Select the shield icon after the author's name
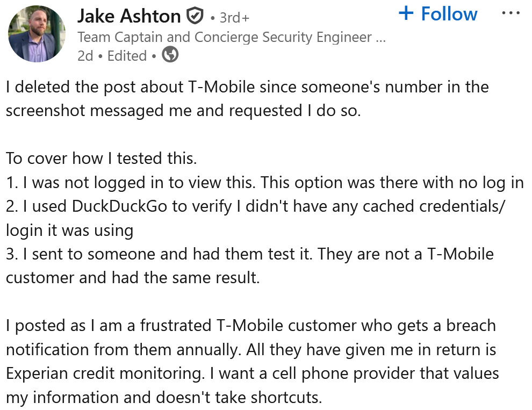 click(195, 16)
